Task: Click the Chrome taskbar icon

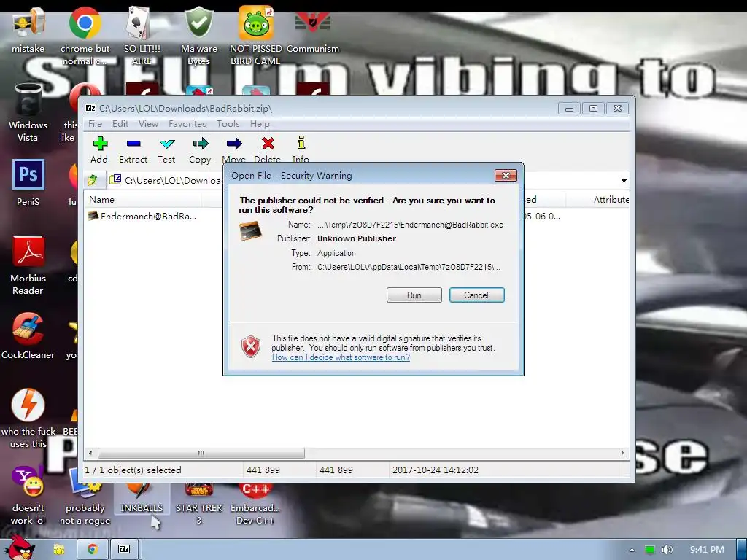Action: 93,549
